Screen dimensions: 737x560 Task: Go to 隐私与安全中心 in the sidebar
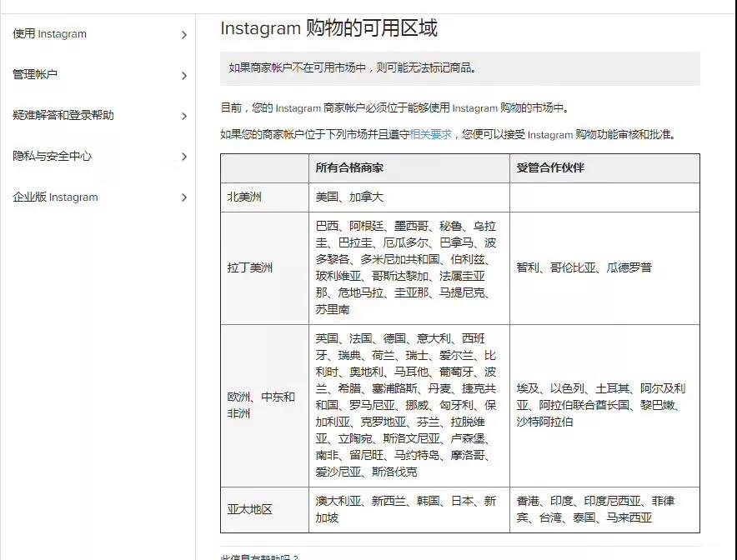pyautogui.click(x=52, y=156)
